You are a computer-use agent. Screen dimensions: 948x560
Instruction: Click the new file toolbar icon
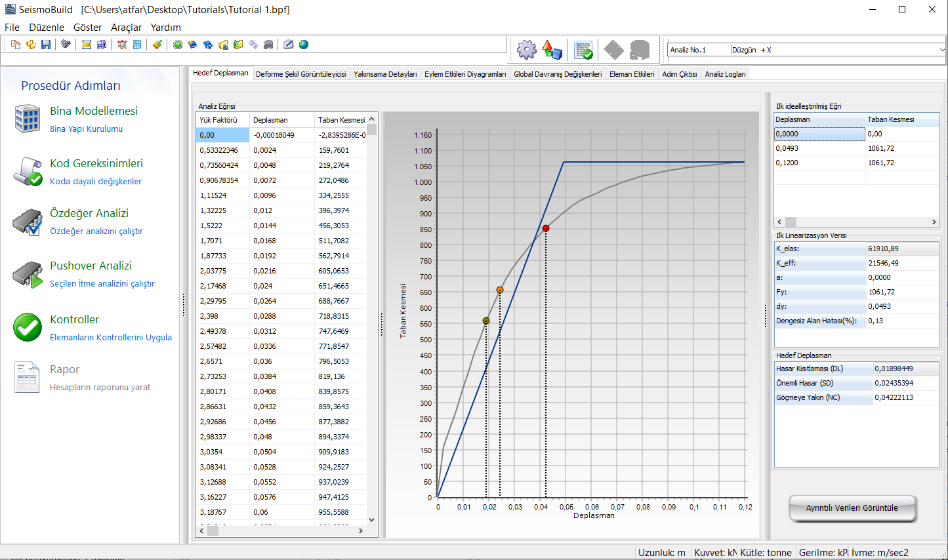coord(16,45)
